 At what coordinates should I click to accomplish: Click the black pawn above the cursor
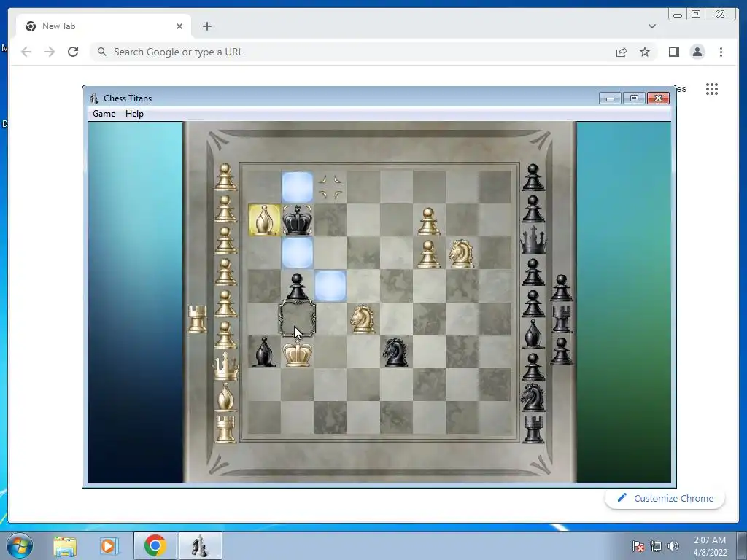click(x=297, y=287)
